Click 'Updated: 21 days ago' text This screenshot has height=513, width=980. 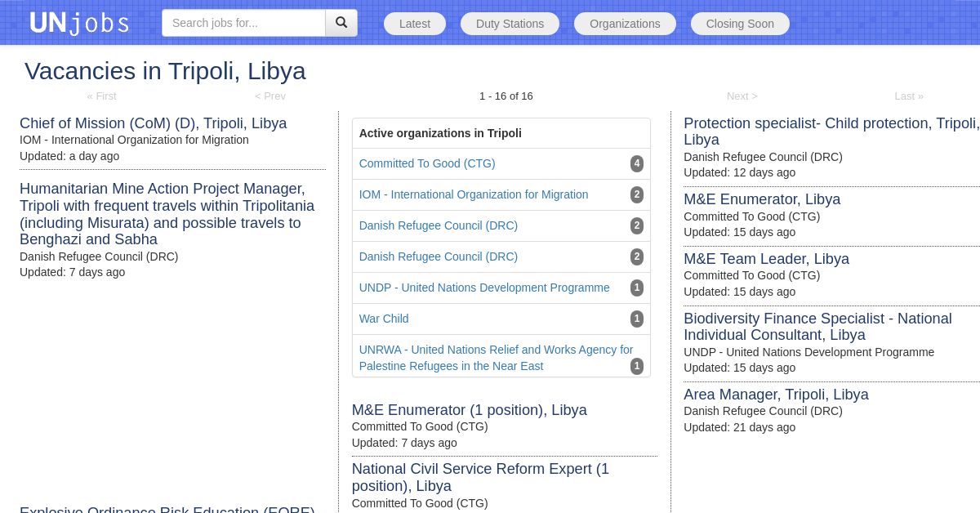739,427
